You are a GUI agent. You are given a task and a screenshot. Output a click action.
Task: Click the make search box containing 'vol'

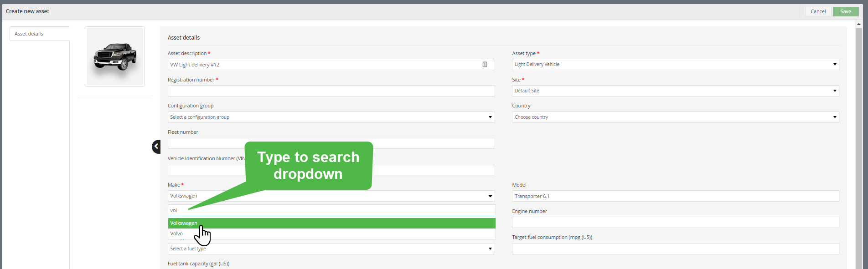(331, 210)
